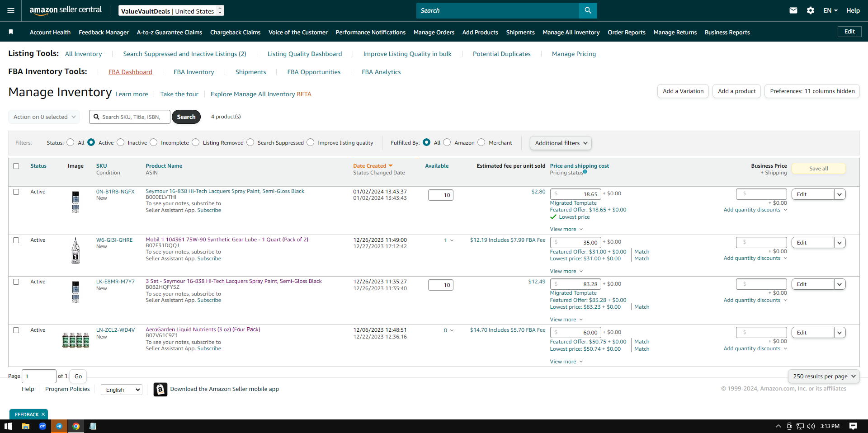Open Manage Orders in the nav bar

[434, 32]
